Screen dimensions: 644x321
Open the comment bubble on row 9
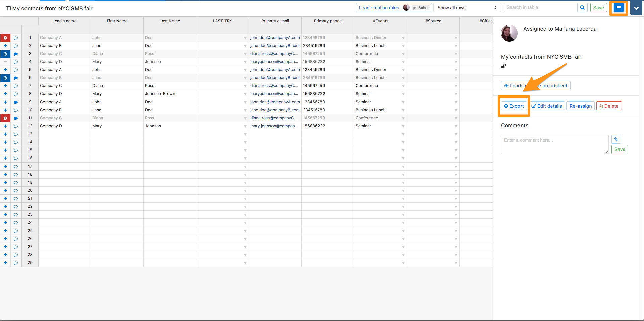click(16, 102)
